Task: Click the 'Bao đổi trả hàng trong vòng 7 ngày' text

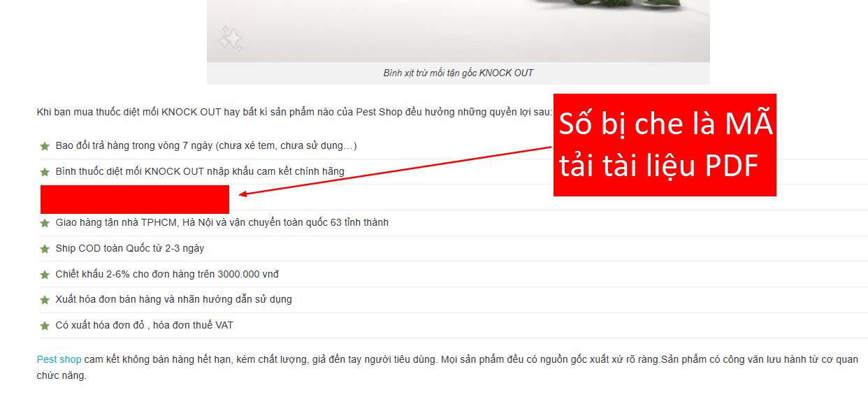Action: click(206, 145)
